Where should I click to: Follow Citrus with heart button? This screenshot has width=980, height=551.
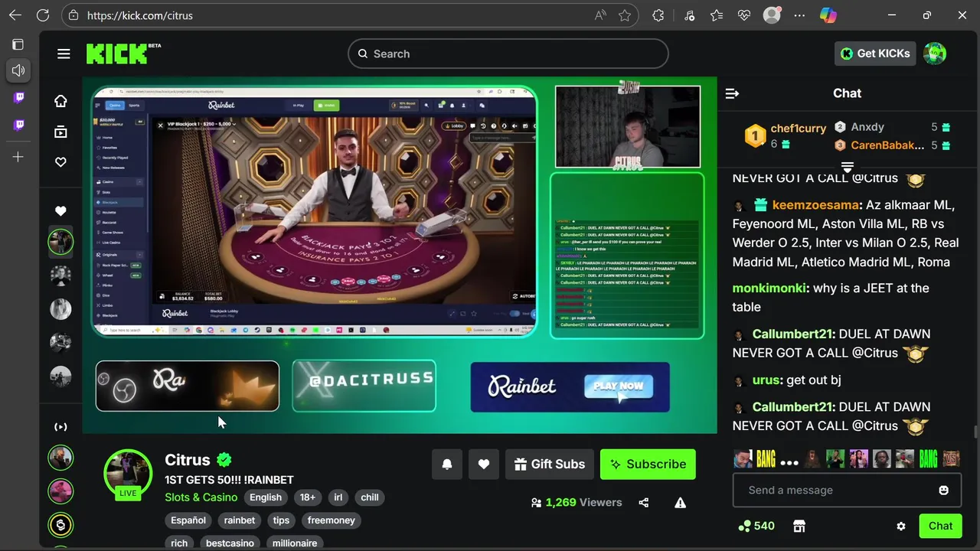pyautogui.click(x=484, y=464)
